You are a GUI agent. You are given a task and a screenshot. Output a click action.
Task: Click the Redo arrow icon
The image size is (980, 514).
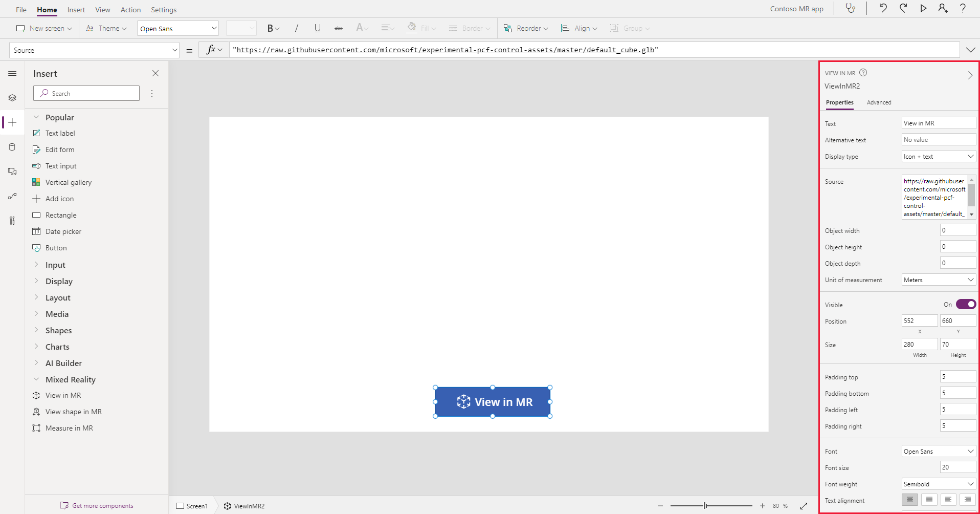903,8
